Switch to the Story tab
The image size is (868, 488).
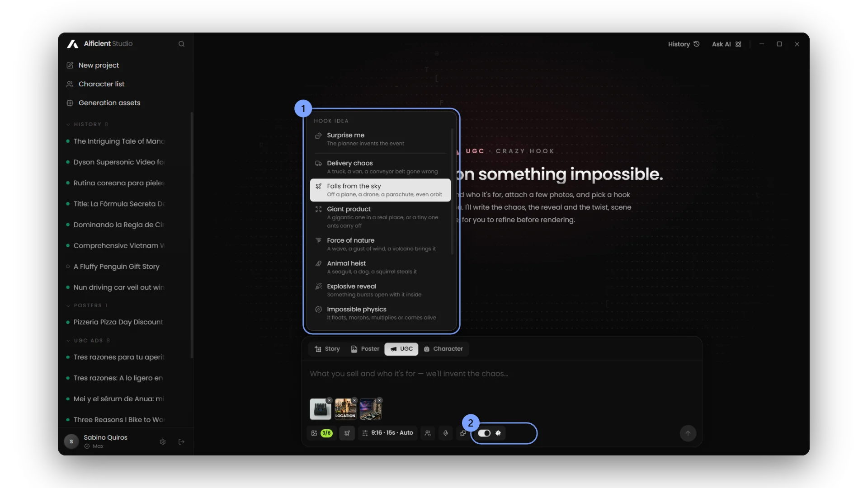point(327,349)
